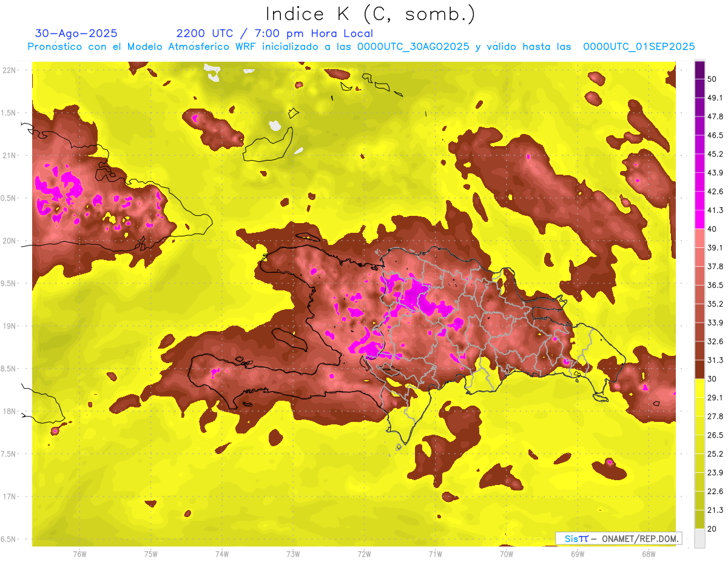Click the title "Indice K (C, somb.)"
Screen dimensions: 728x562
click(x=371, y=15)
